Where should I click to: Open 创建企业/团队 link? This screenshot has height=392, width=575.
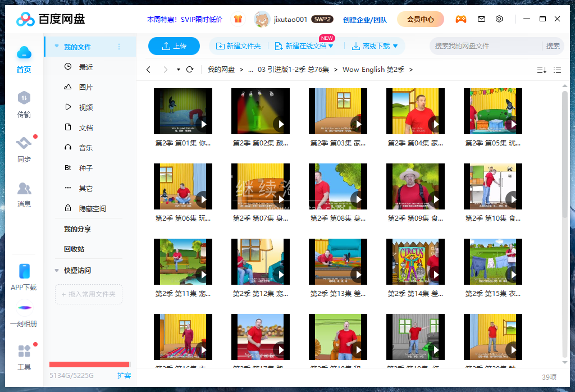(364, 20)
